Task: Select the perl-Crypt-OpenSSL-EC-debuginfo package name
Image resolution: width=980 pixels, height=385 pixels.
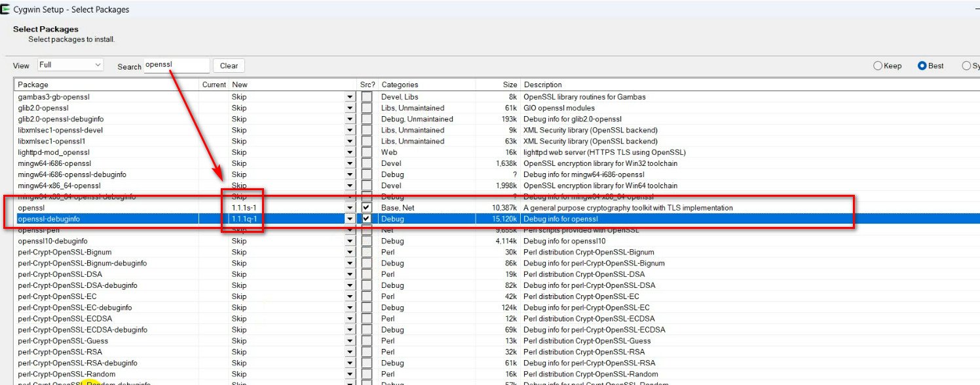Action: click(75, 308)
